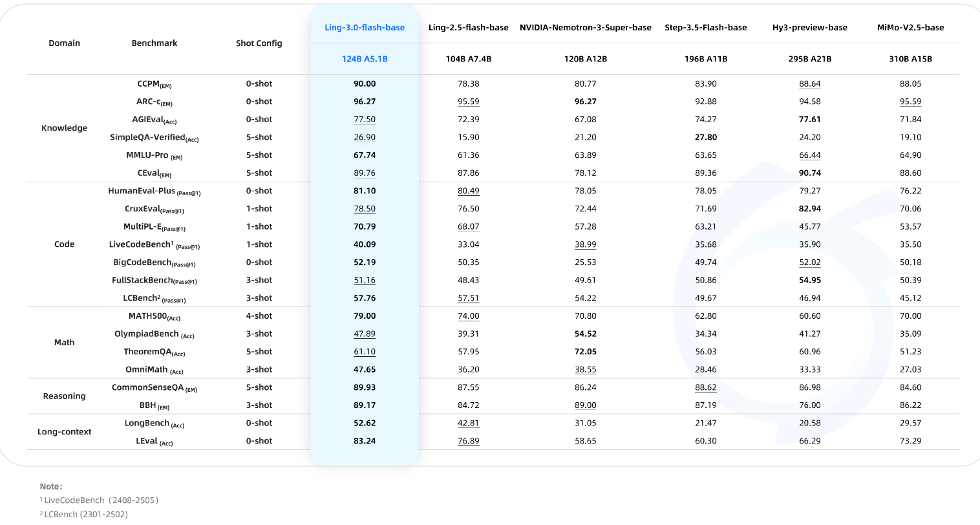Click the ARC-c benchmark name

coord(154,102)
